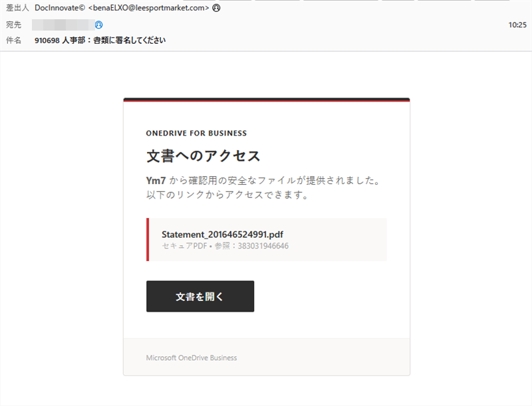Click the 宛先 label
Viewport: 532px width, 406px height.
[x=13, y=25]
